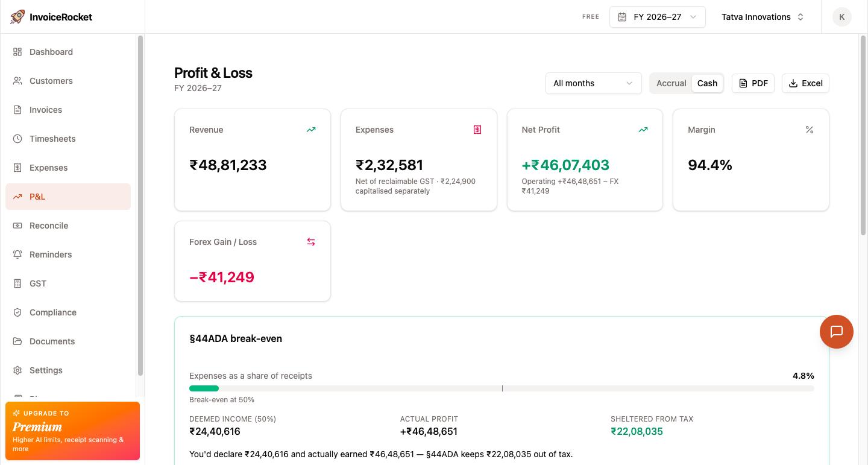Click the Settings gear icon
Screen dimensions: 868x465
coord(17,370)
